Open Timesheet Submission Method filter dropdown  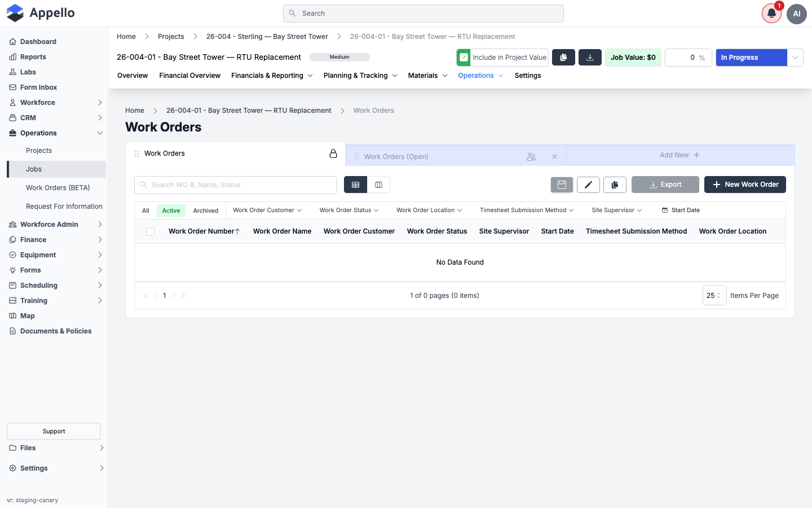[x=527, y=210]
